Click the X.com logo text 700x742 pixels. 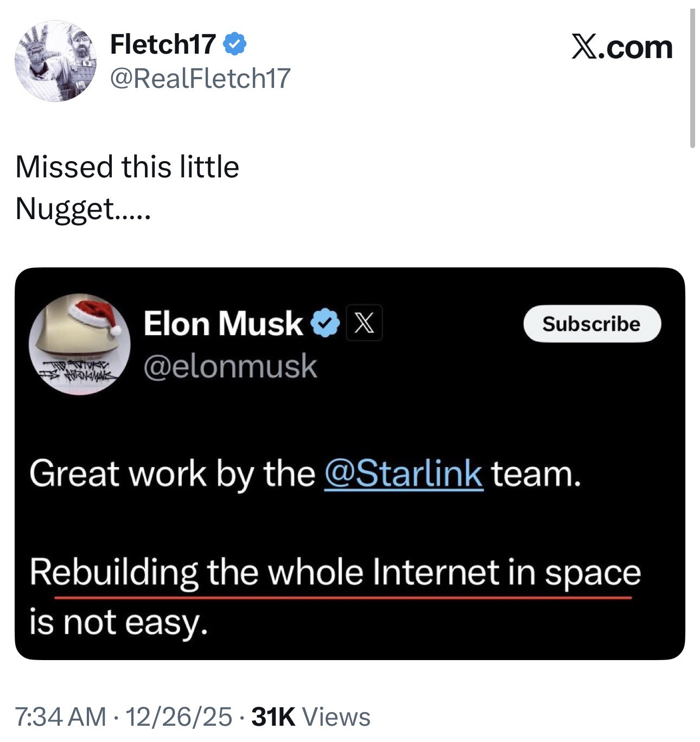(622, 47)
